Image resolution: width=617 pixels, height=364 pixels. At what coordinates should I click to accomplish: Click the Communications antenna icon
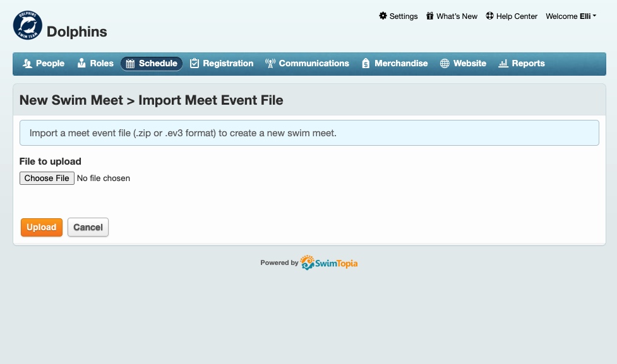(x=270, y=63)
